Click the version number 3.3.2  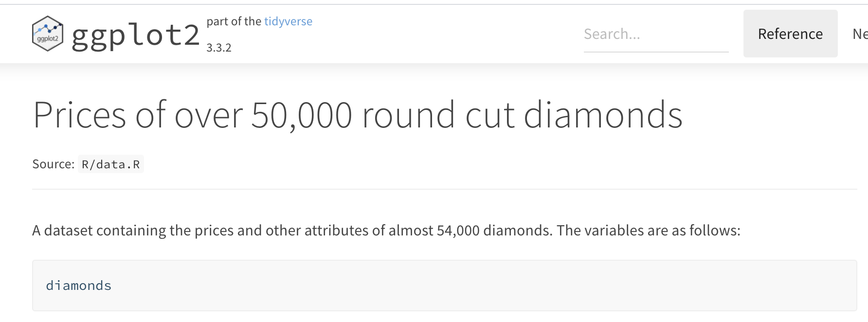(x=219, y=48)
